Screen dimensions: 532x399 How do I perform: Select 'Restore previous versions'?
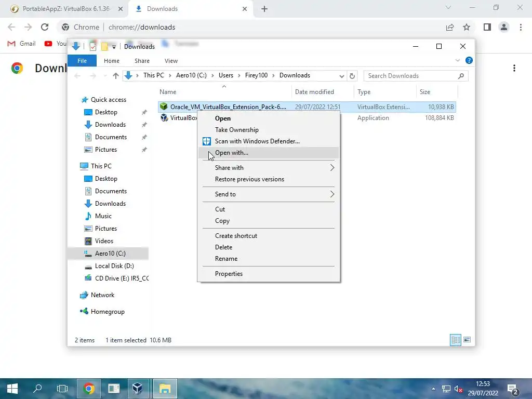(269, 179)
